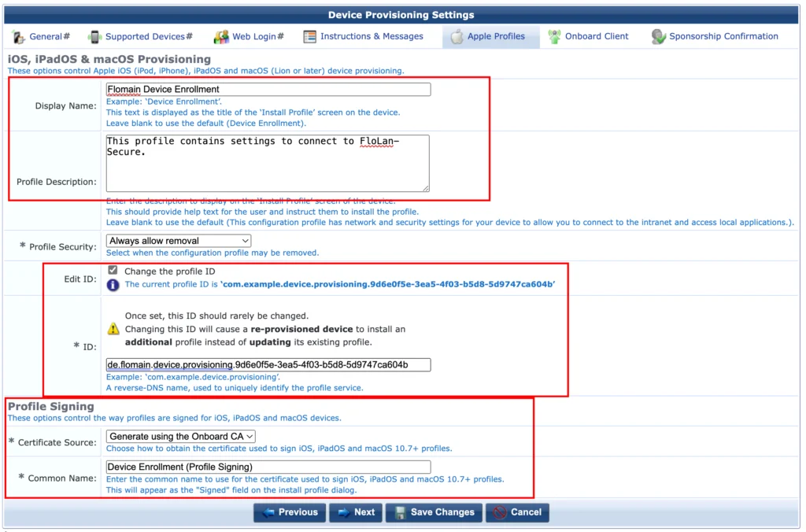The width and height of the screenshot is (806, 532).
Task: Click the Web Login tab icon
Action: (221, 37)
